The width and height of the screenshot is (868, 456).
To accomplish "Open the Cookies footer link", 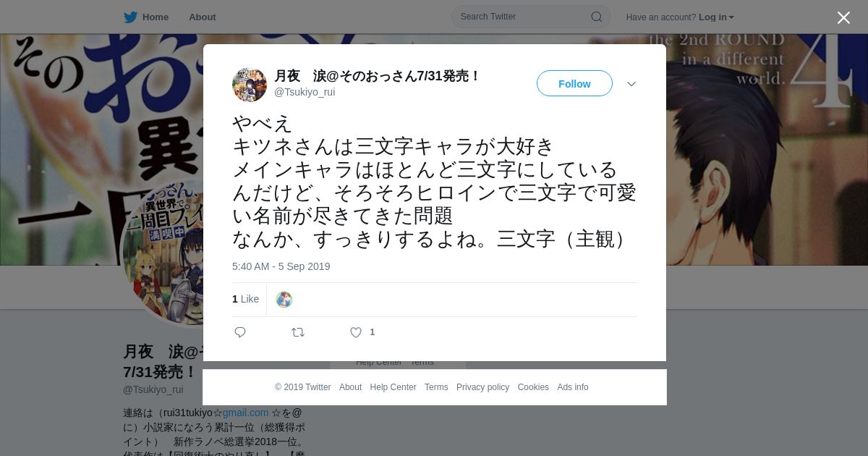I will (x=533, y=387).
